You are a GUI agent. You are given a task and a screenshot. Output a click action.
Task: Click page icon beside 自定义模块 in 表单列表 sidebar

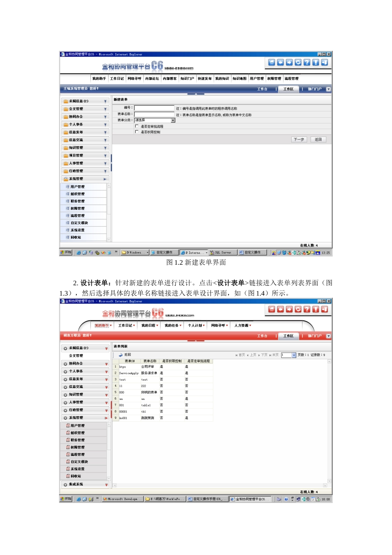click(x=68, y=462)
